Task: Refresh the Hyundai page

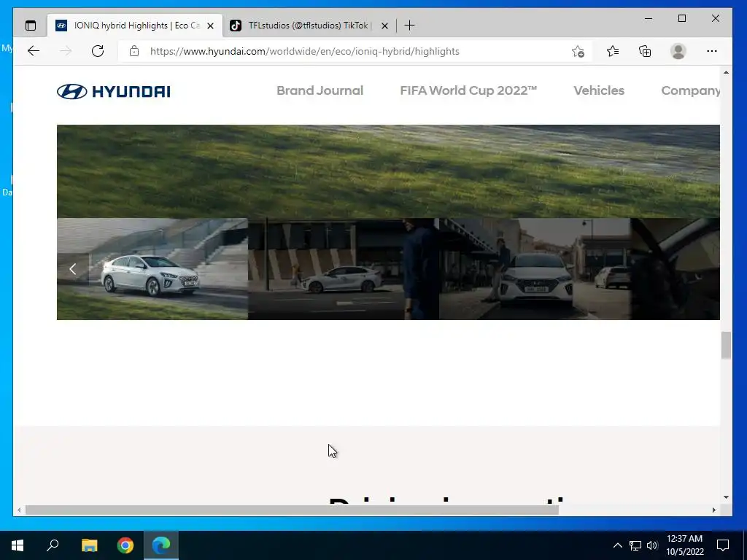Action: coord(98,51)
